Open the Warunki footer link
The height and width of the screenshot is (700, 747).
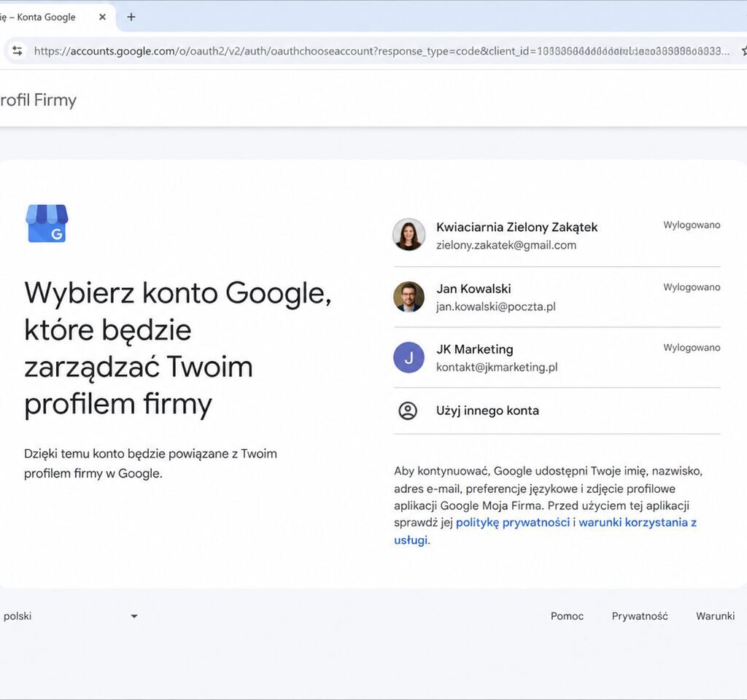point(715,615)
